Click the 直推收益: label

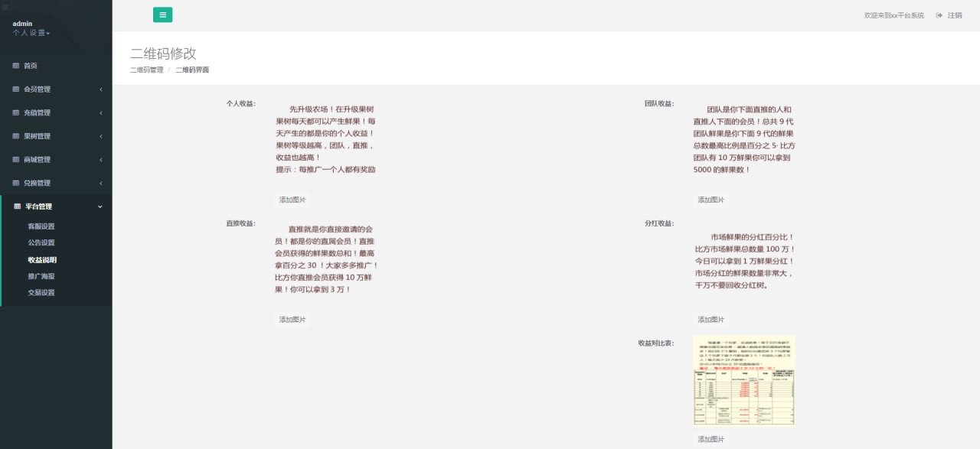[240, 223]
